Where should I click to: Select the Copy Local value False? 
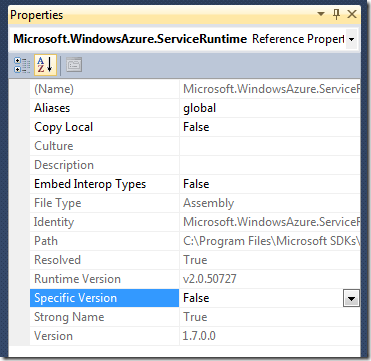pos(196,127)
